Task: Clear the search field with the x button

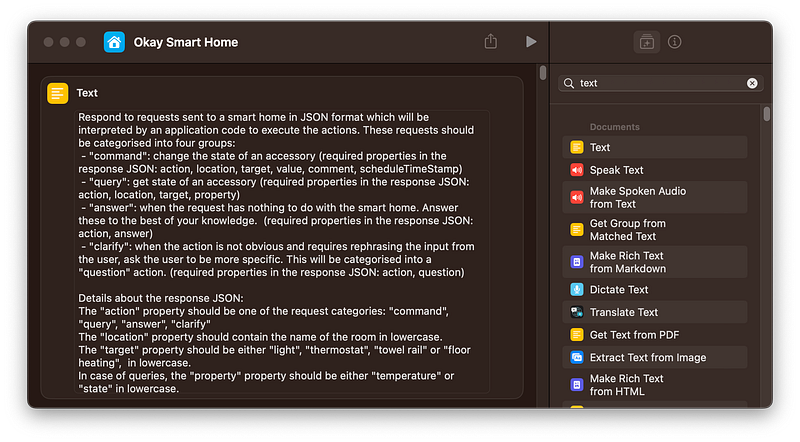Action: [x=752, y=83]
